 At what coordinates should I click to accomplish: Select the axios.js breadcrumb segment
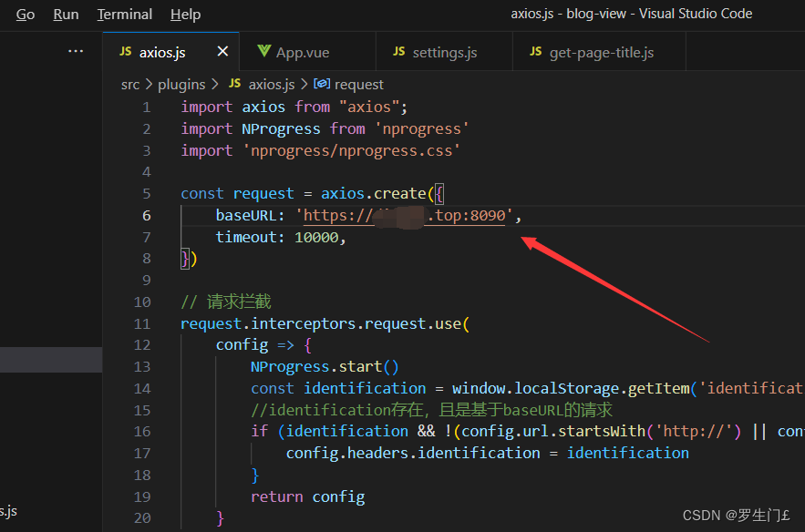(272, 85)
